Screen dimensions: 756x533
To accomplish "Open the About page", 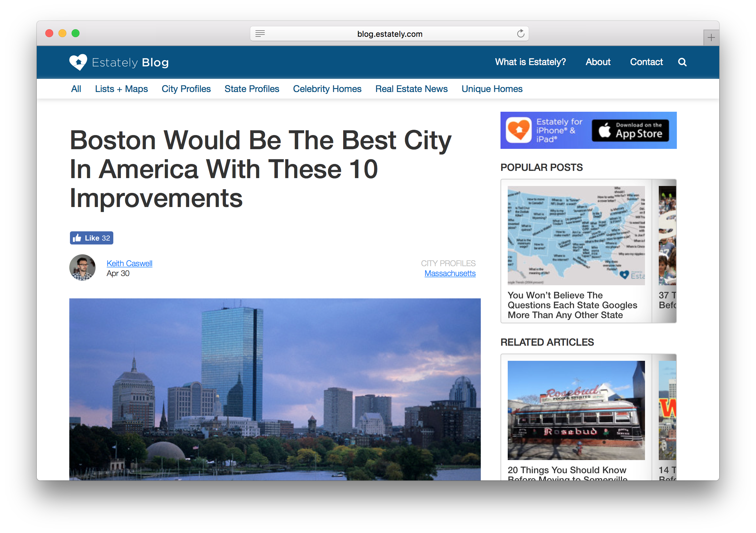I will click(x=598, y=62).
